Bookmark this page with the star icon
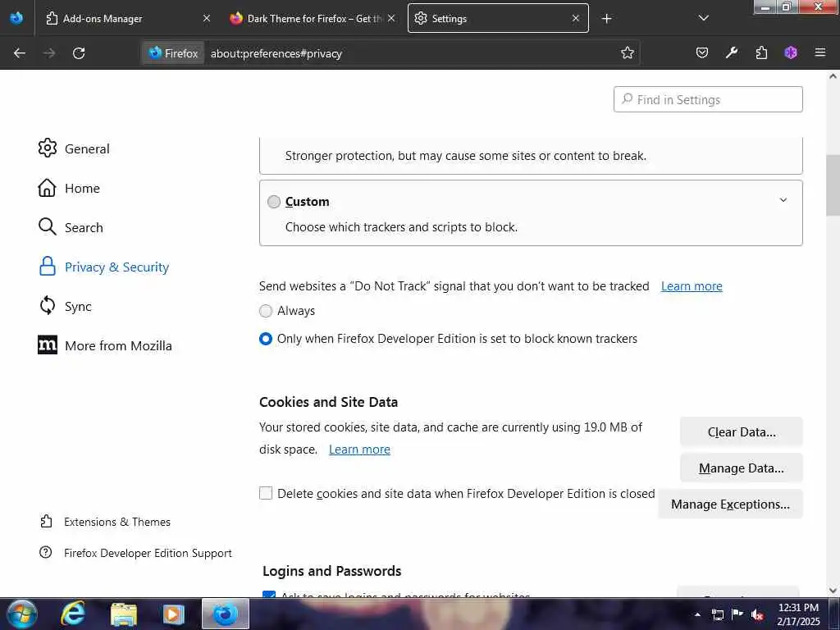The image size is (840, 630). tap(628, 52)
